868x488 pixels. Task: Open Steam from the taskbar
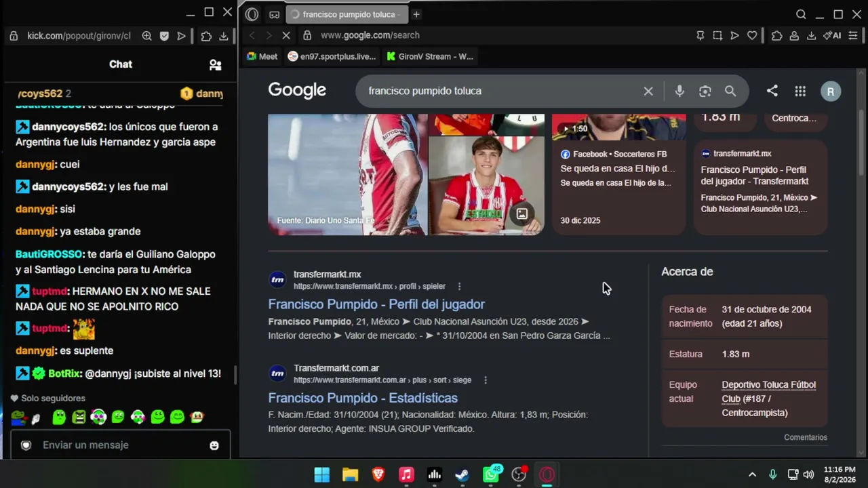(462, 474)
